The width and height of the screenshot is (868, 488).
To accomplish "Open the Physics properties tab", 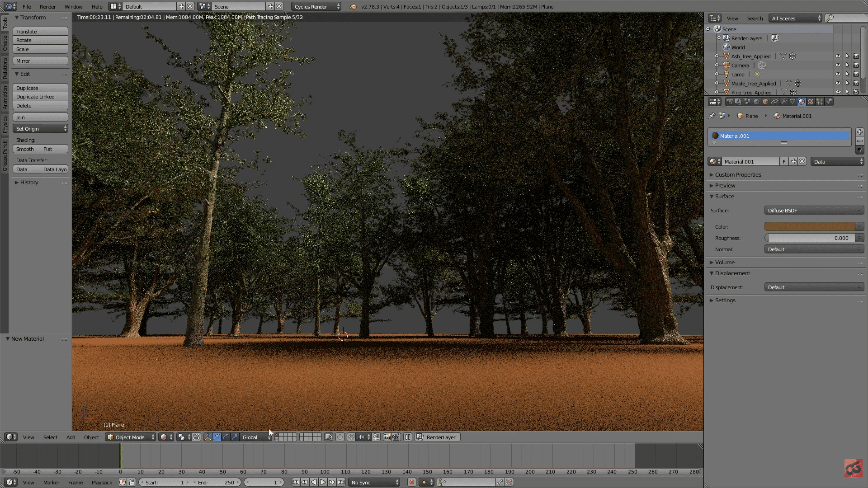I will (x=829, y=102).
